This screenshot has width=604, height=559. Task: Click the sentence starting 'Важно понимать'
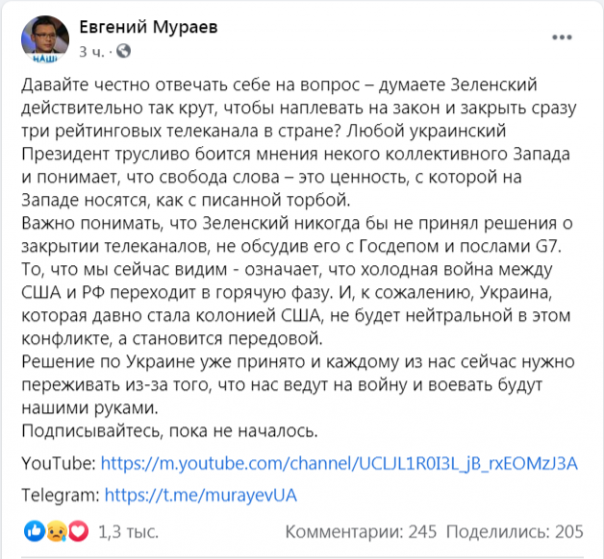click(x=292, y=218)
